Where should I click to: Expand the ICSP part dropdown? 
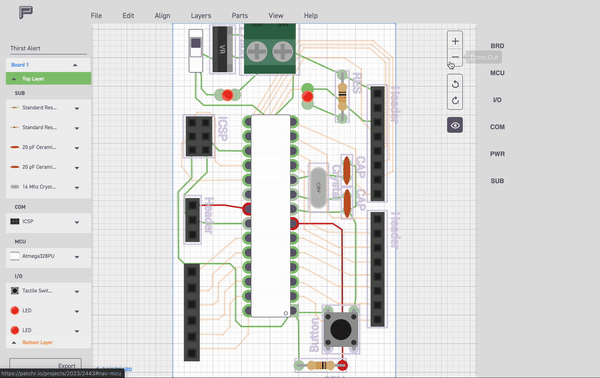pos(77,222)
